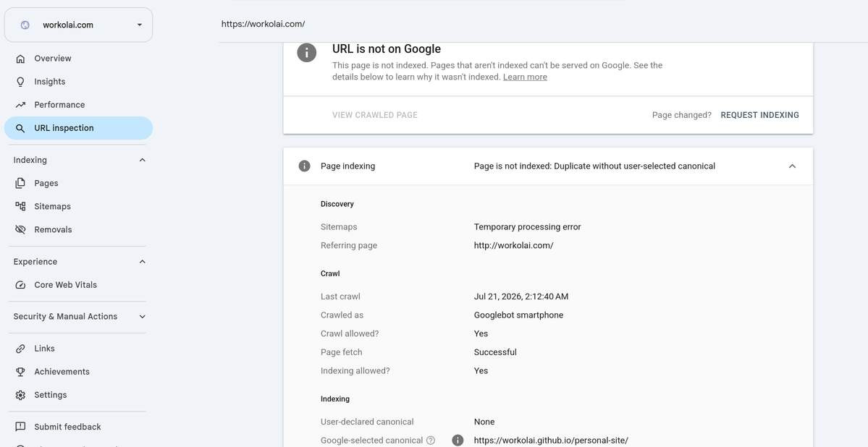Select URL inspection in the sidebar
The height and width of the screenshot is (447, 868).
(x=78, y=128)
